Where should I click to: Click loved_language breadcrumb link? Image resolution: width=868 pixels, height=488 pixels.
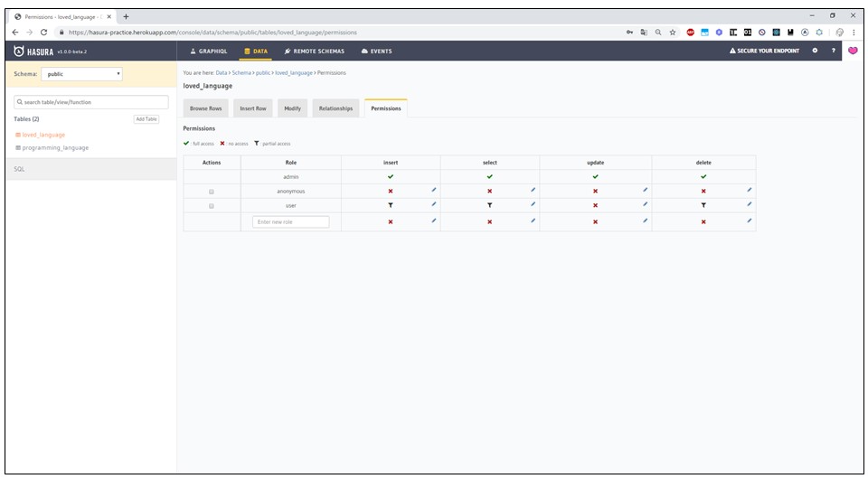point(294,72)
